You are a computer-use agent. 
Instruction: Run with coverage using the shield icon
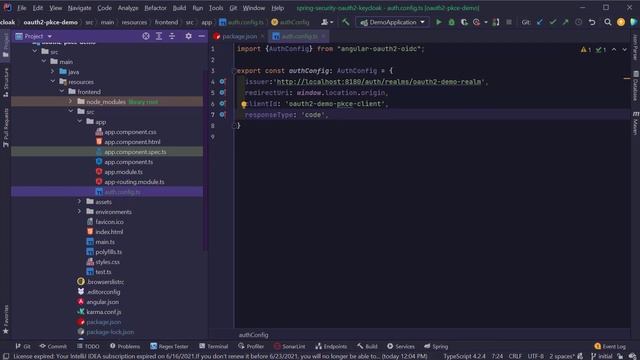click(x=464, y=22)
